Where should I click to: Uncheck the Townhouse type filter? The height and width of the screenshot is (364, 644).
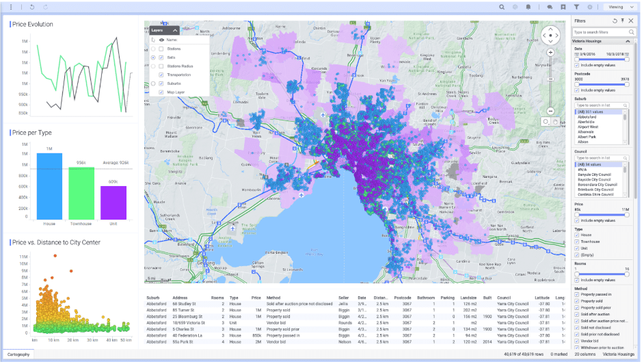click(576, 242)
